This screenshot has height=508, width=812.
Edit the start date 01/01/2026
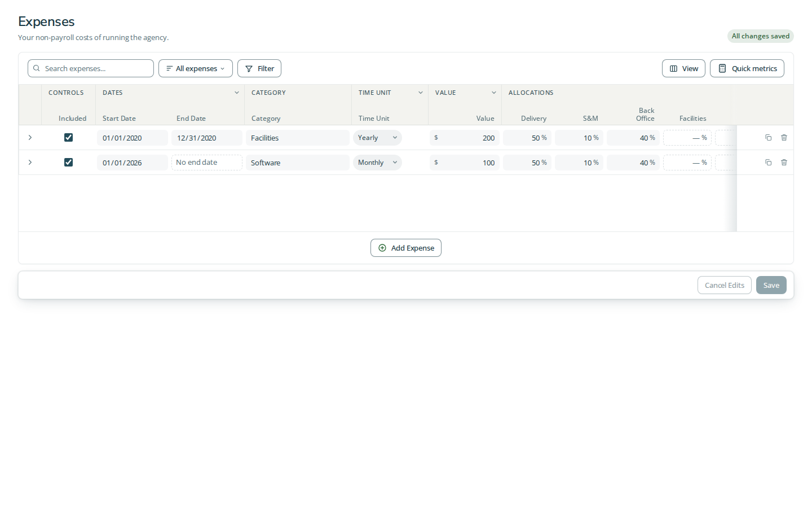pyautogui.click(x=133, y=163)
